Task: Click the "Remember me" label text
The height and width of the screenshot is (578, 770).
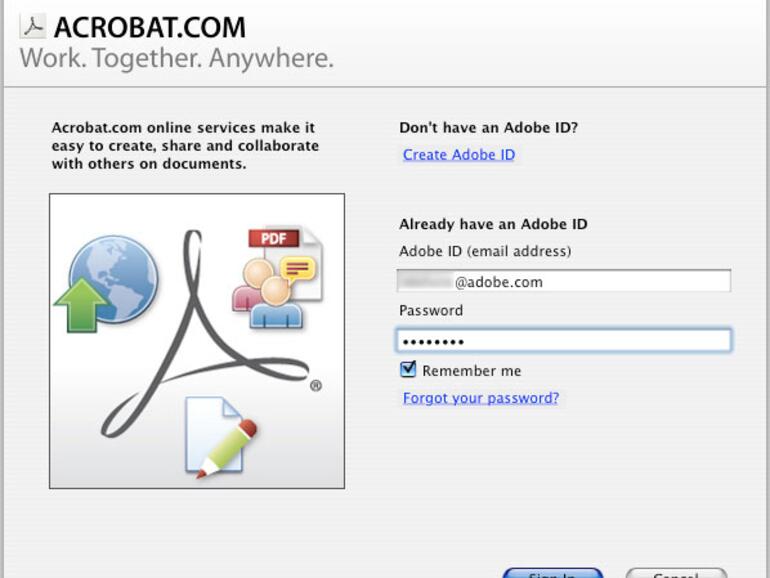Action: coord(471,371)
